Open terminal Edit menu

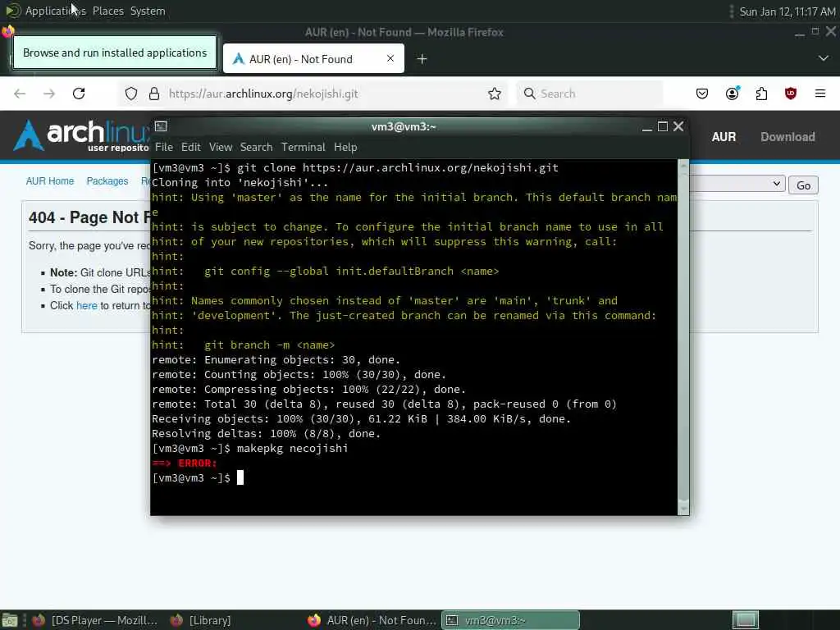190,147
